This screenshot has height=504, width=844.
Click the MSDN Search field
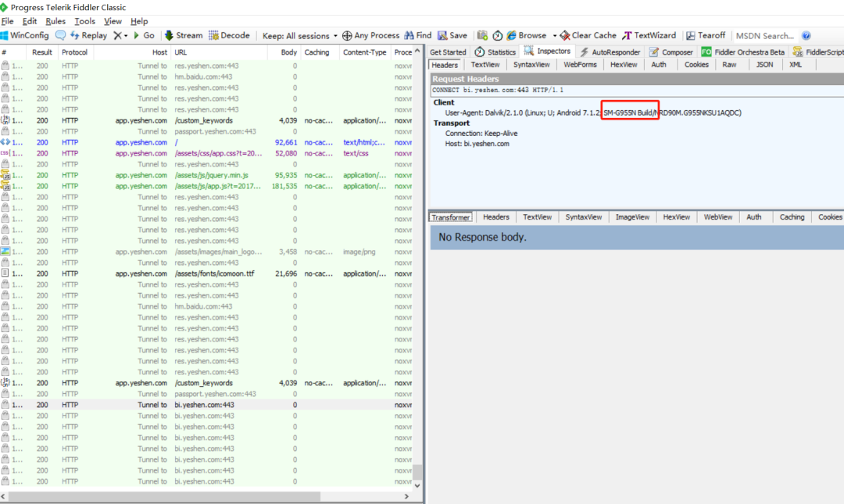click(764, 35)
